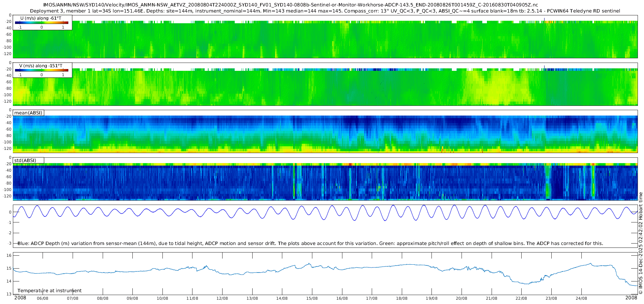Viewport: 644px width, 304px height.
Task: Click the 10/08 date tick label
Action: [x=162, y=298]
